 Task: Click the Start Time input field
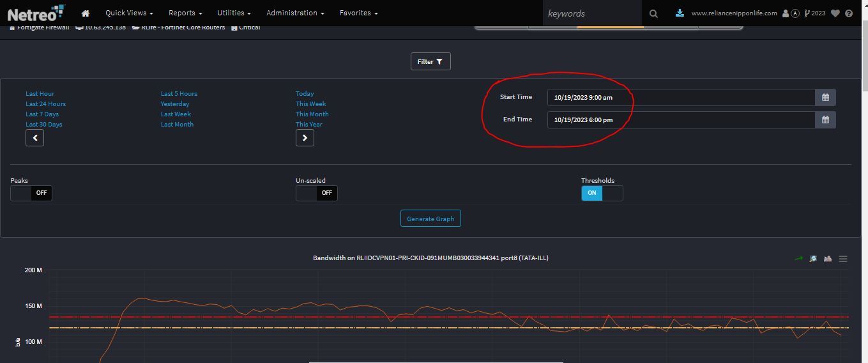pyautogui.click(x=681, y=97)
